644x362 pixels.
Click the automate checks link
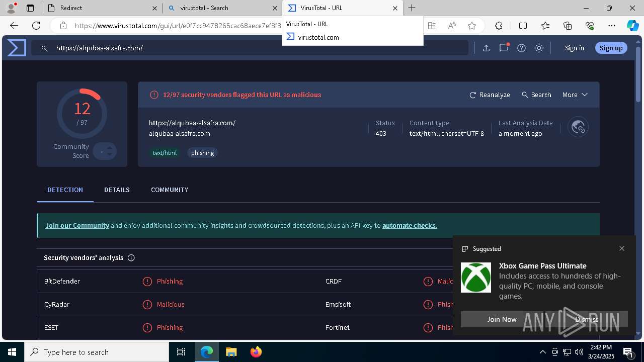[410, 225]
